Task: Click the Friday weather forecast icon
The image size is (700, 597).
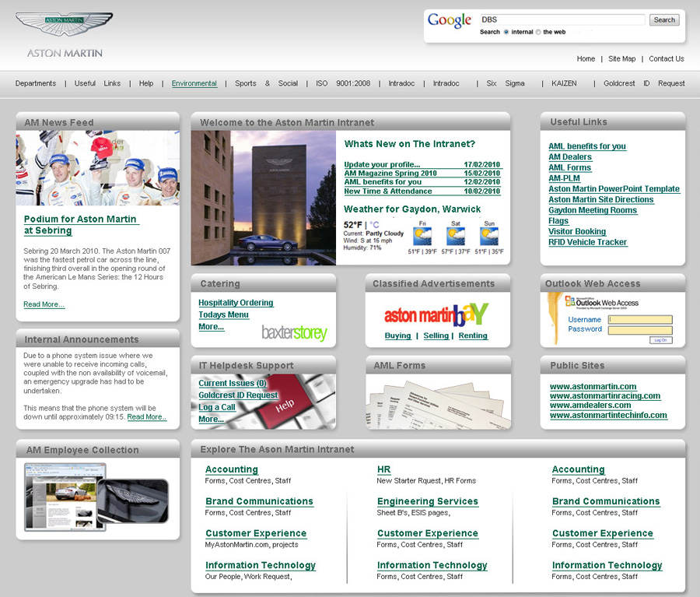Action: pos(422,237)
